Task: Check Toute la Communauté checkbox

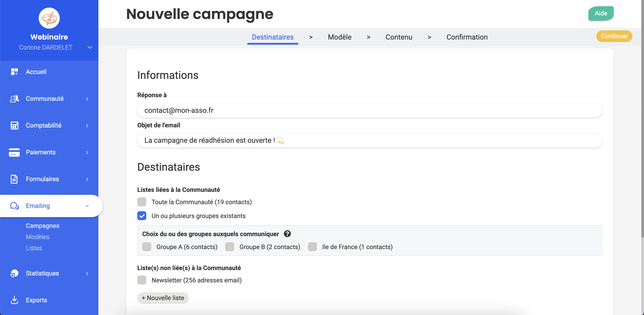Action: point(142,202)
